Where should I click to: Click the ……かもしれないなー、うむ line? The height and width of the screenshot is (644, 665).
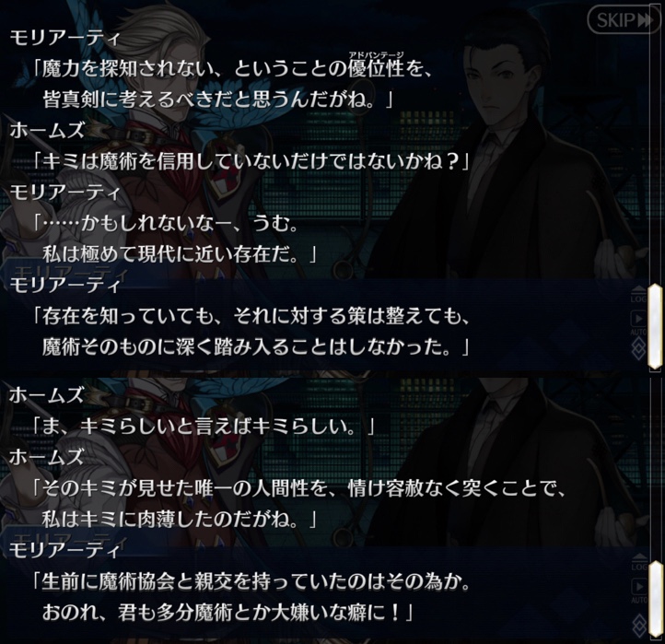tap(166, 224)
